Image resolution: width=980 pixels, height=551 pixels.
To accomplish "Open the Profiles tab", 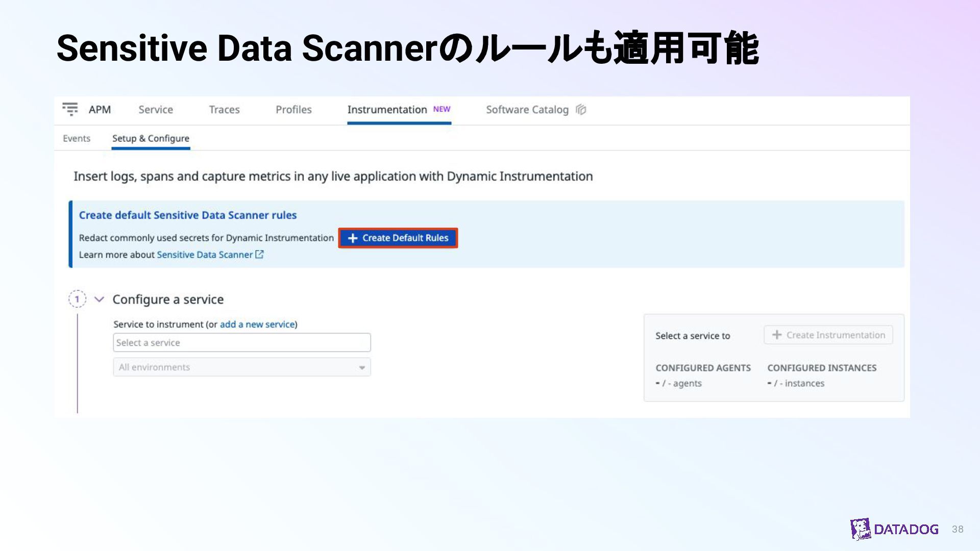I will (293, 110).
